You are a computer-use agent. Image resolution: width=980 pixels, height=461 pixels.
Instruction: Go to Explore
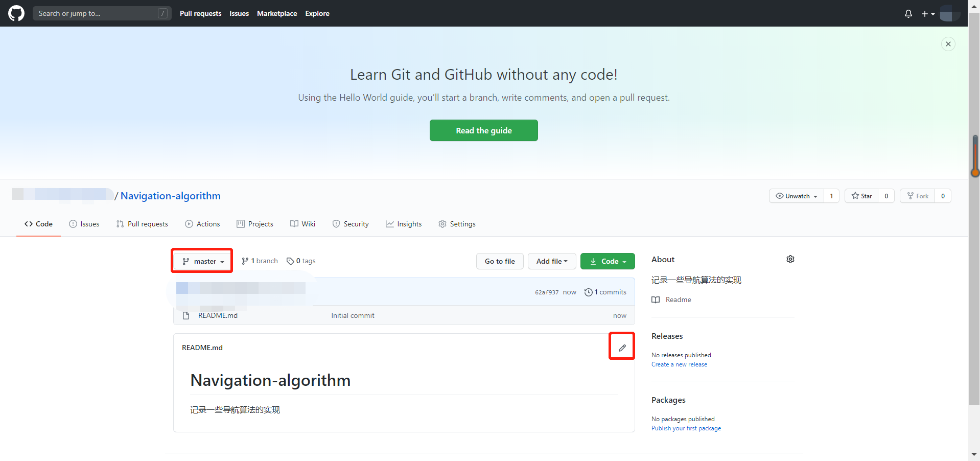coord(317,13)
